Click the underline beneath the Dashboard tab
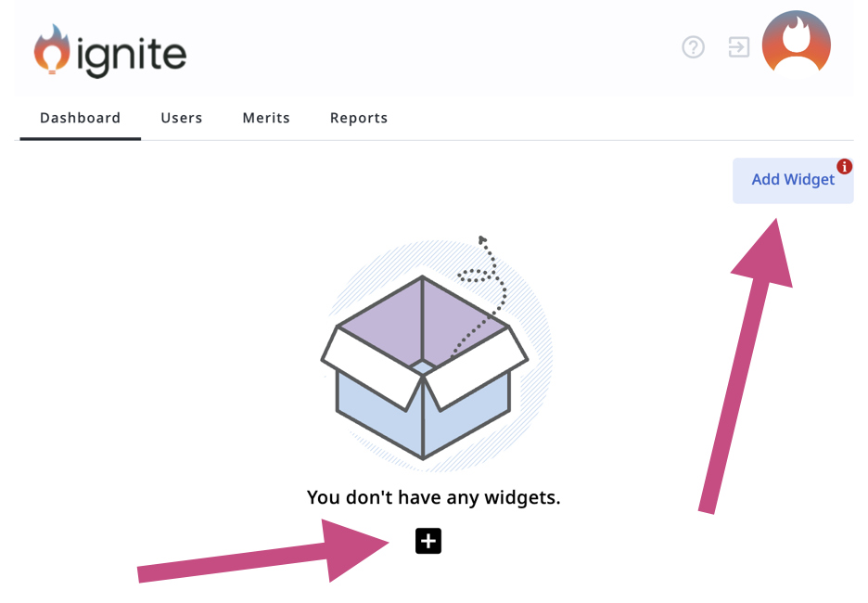This screenshot has height=603, width=868. pos(80,138)
